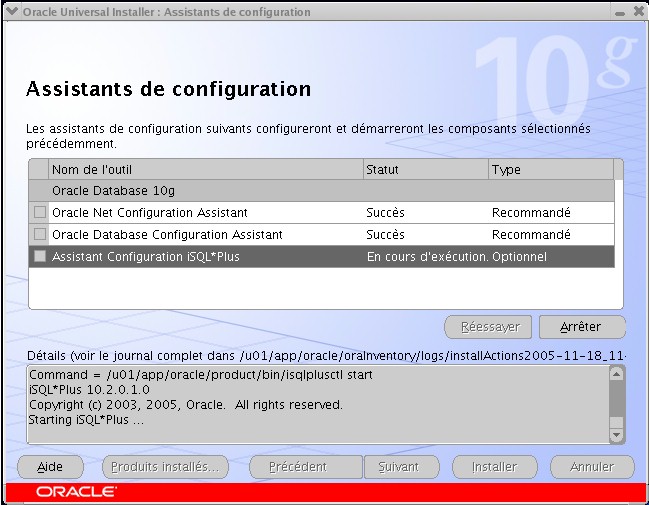
Task: Click the Starting iSQL*Plus log line
Action: coord(86,420)
